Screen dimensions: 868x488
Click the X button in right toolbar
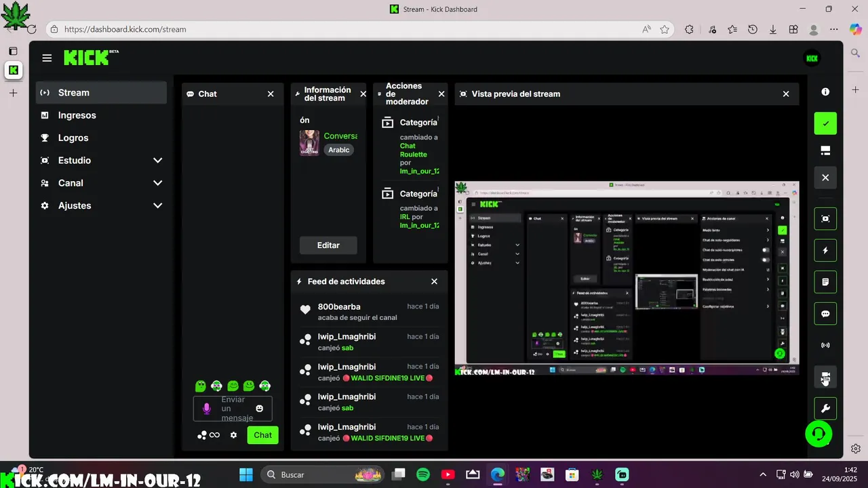(x=825, y=178)
